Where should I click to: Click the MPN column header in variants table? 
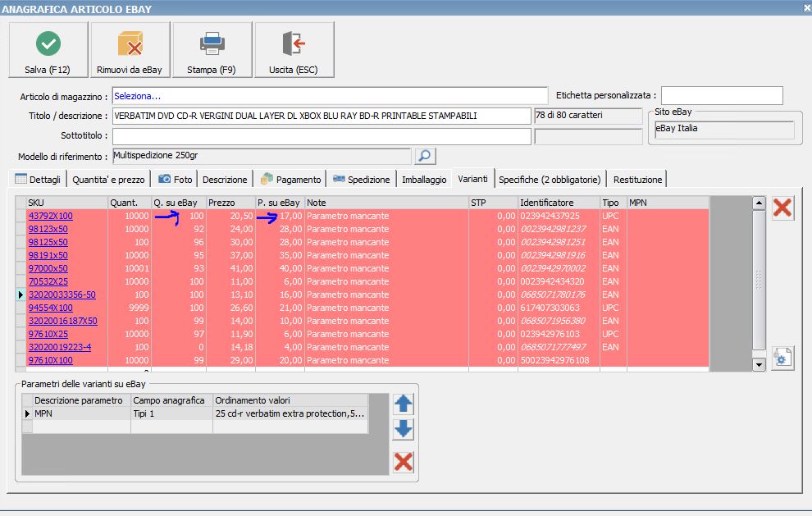(668, 203)
